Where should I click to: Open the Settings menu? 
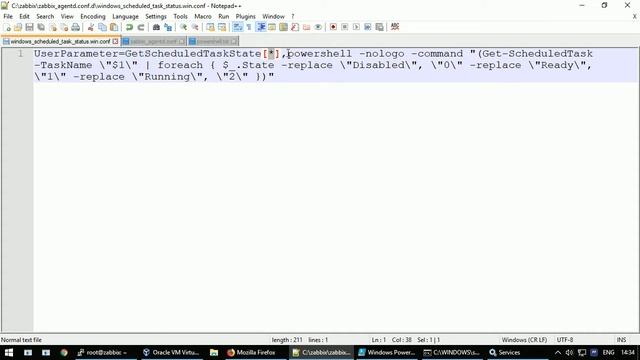click(x=156, y=16)
